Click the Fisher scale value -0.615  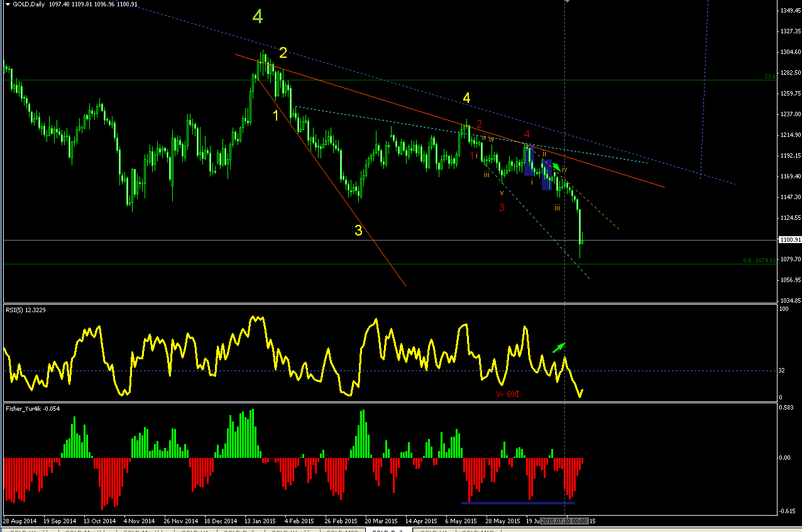786,511
